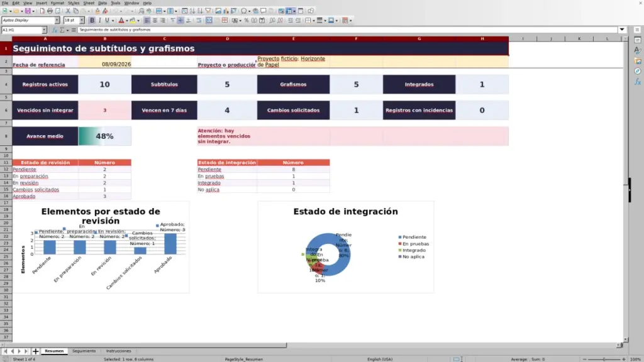Viewport: 644px width, 362px height.
Task: Click the Print icon in toolbar
Action: tap(50, 11)
